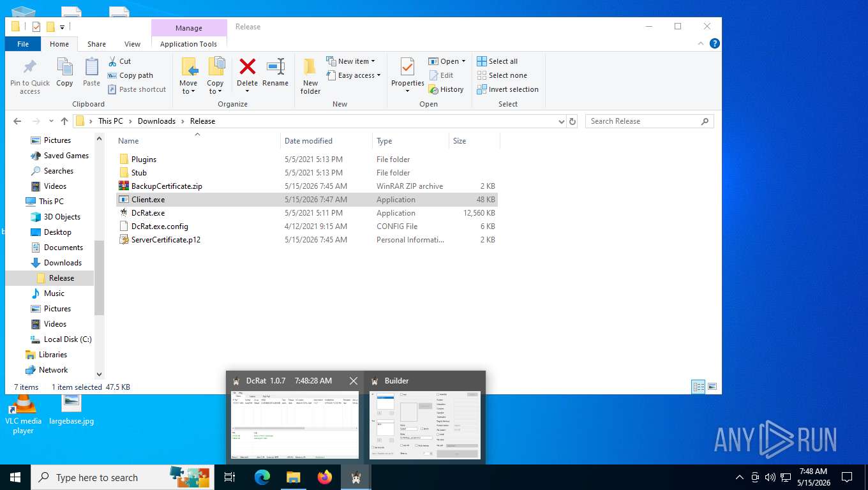The width and height of the screenshot is (868, 490).
Task: Open the File menu tab
Action: pyautogui.click(x=23, y=44)
